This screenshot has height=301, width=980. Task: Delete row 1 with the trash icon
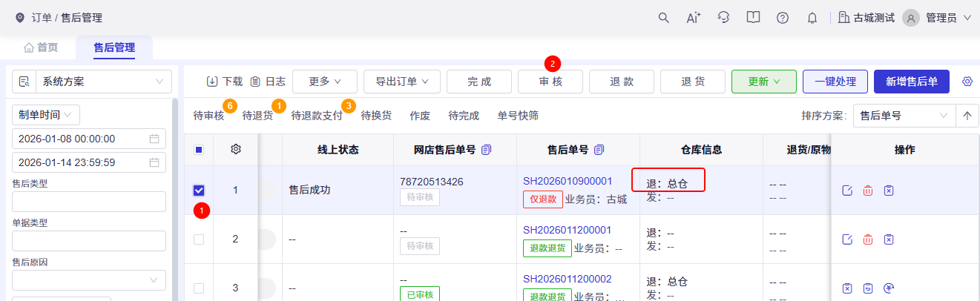coord(868,191)
